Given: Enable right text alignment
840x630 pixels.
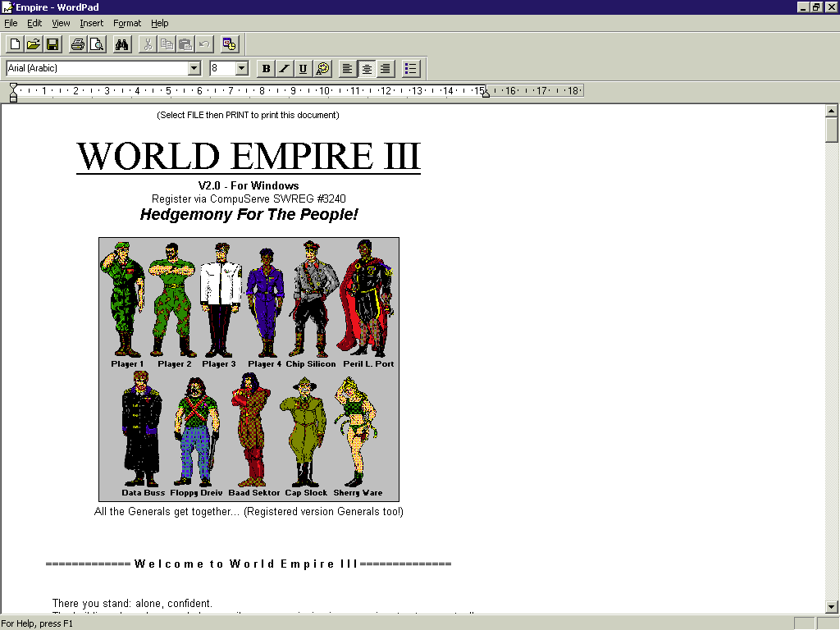Looking at the screenshot, I should coord(384,68).
